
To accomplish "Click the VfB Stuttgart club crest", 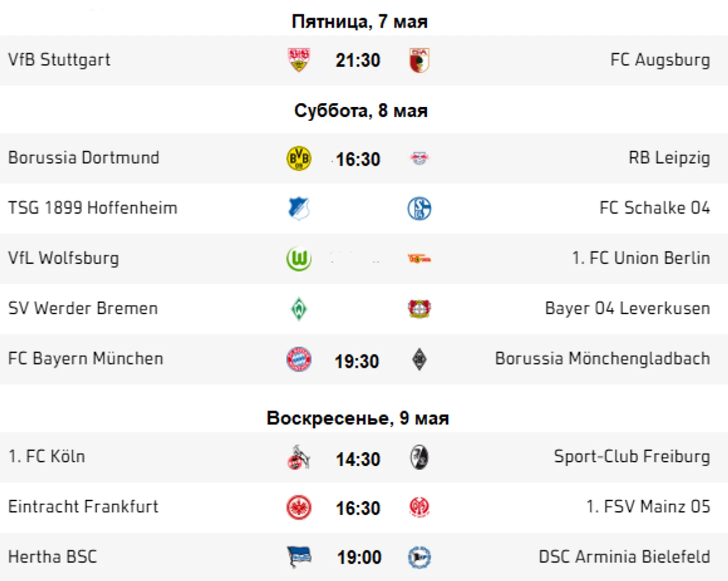I will coord(299,60).
